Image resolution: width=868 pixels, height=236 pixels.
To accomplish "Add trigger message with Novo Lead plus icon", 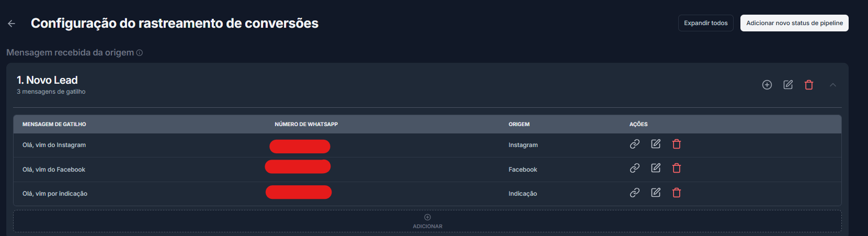I will (x=767, y=85).
